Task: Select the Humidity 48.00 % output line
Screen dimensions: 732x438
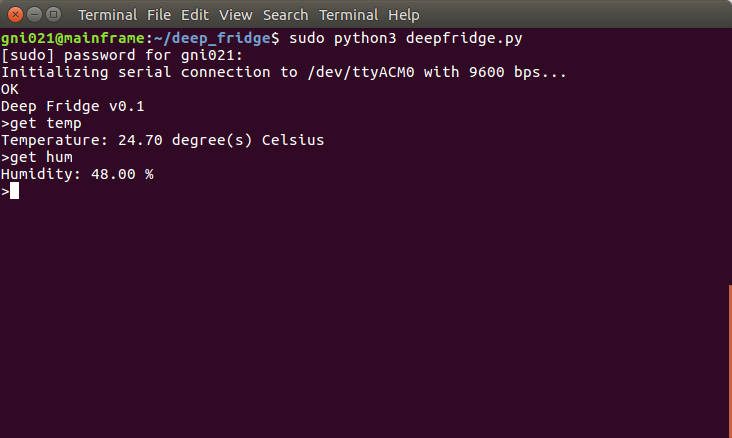Action: click(77, 174)
